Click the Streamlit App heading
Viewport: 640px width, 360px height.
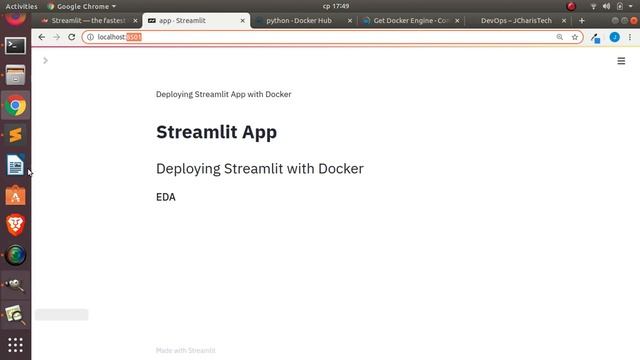[216, 132]
